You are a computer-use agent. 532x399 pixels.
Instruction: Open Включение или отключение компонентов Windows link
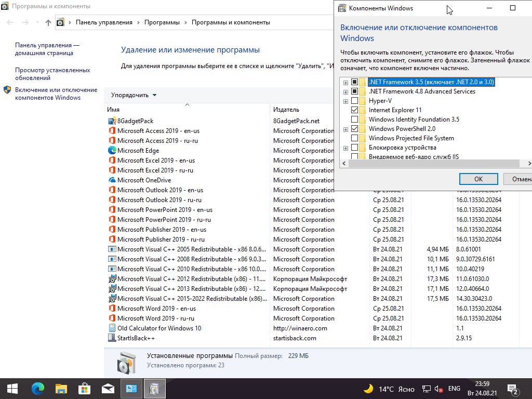click(56, 94)
